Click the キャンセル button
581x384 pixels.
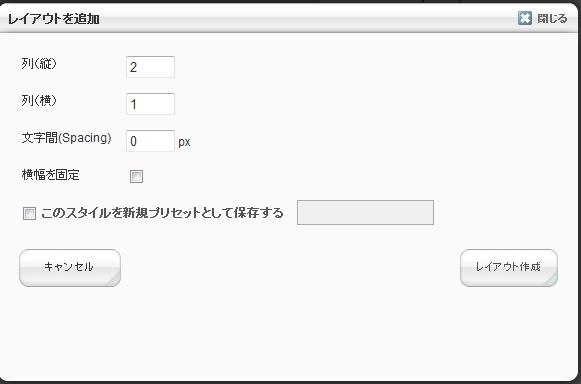[70, 268]
